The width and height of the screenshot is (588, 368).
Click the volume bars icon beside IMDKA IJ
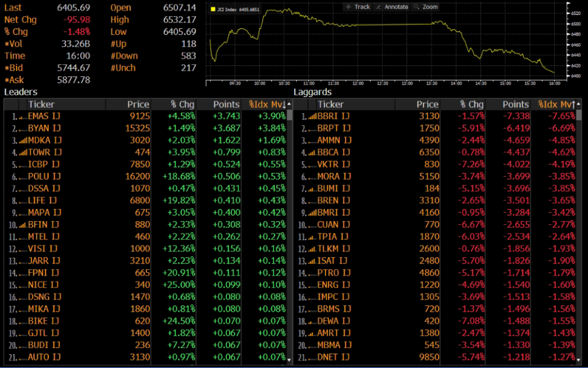point(23,141)
